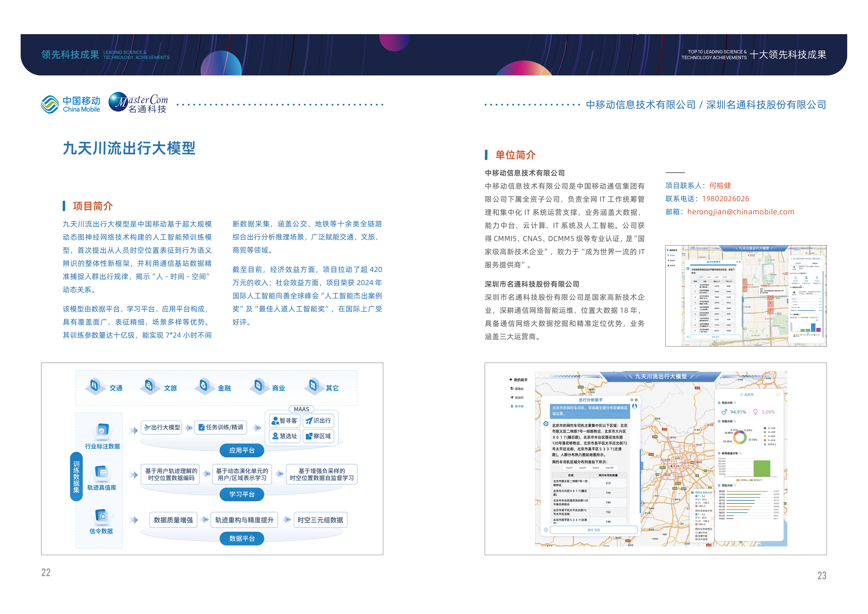
Task: Click the 交通 icon in the architecture diagram
Action: [94, 386]
